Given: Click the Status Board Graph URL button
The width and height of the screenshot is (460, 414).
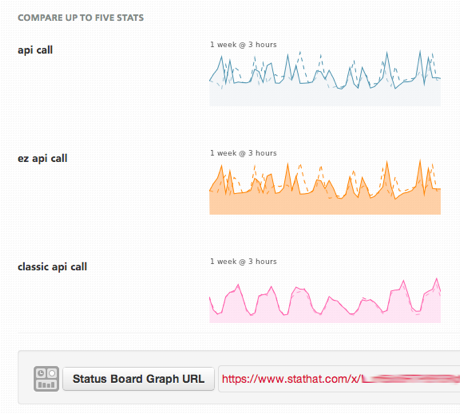Looking at the screenshot, I should click(x=138, y=379).
